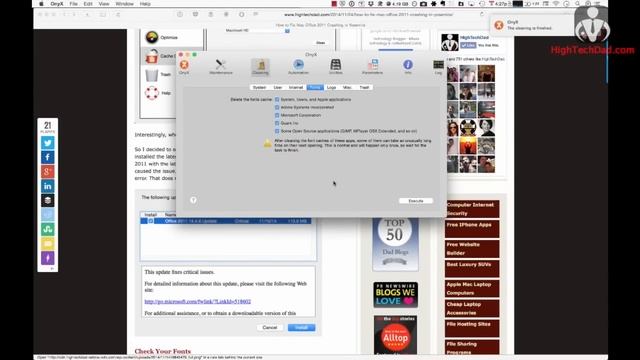
Task: Switch to the Logs tab in Cleaning
Action: click(331, 87)
